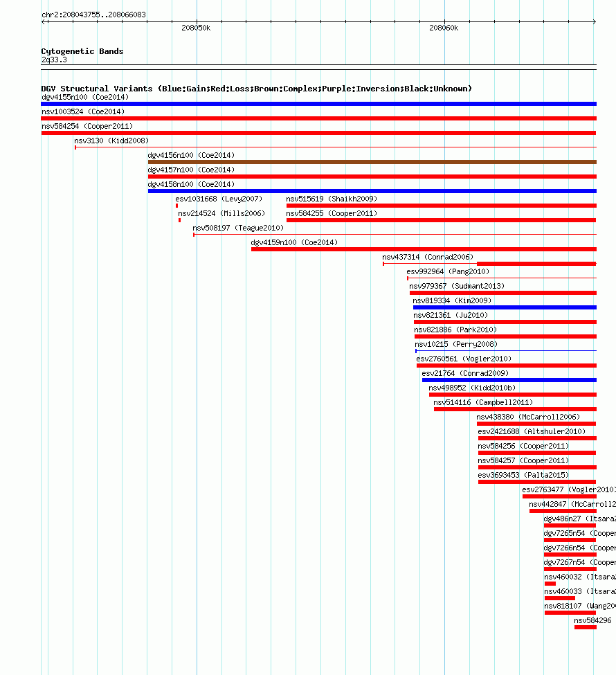Select the nsv1003524 (Coe2014) label

pyautogui.click(x=83, y=112)
